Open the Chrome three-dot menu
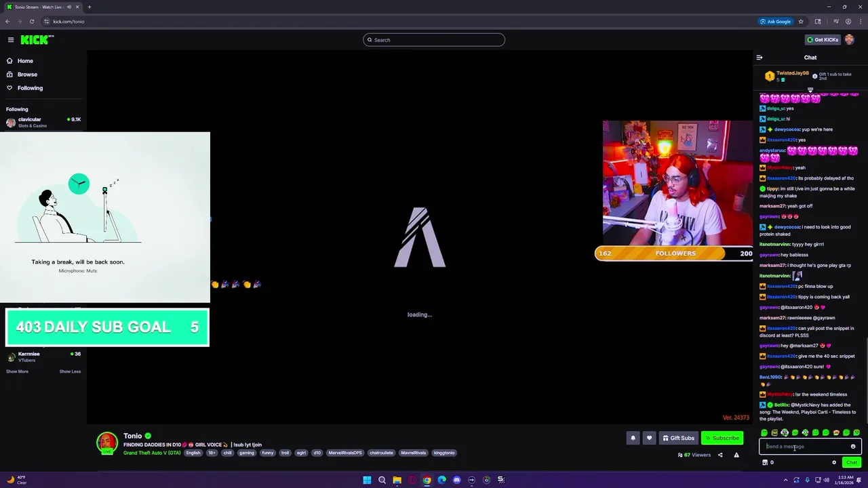 (859, 22)
